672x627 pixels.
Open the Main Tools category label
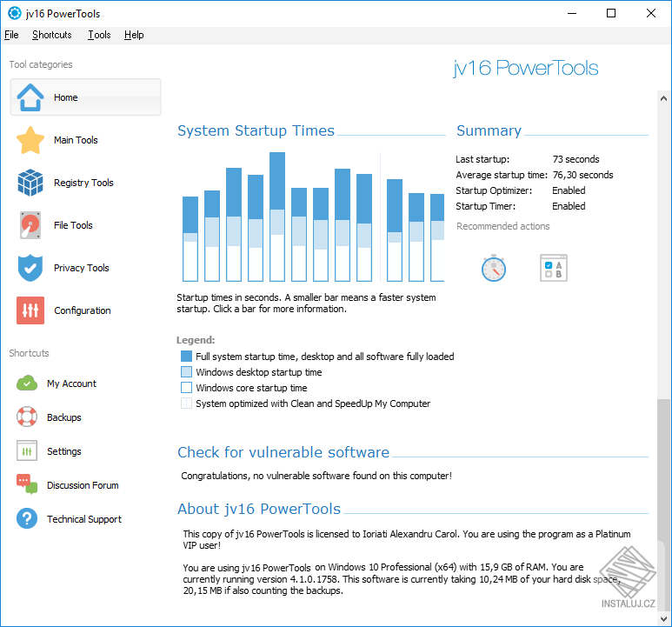pyautogui.click(x=76, y=140)
